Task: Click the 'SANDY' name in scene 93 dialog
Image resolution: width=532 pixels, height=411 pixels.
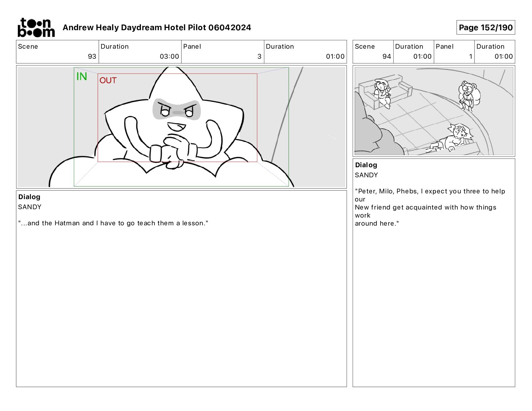Action: pyautogui.click(x=30, y=207)
